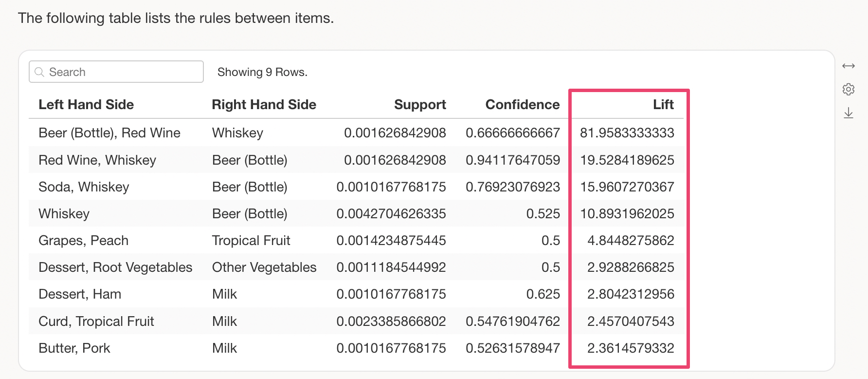
Task: Sort by the Support column header
Action: pos(419,104)
